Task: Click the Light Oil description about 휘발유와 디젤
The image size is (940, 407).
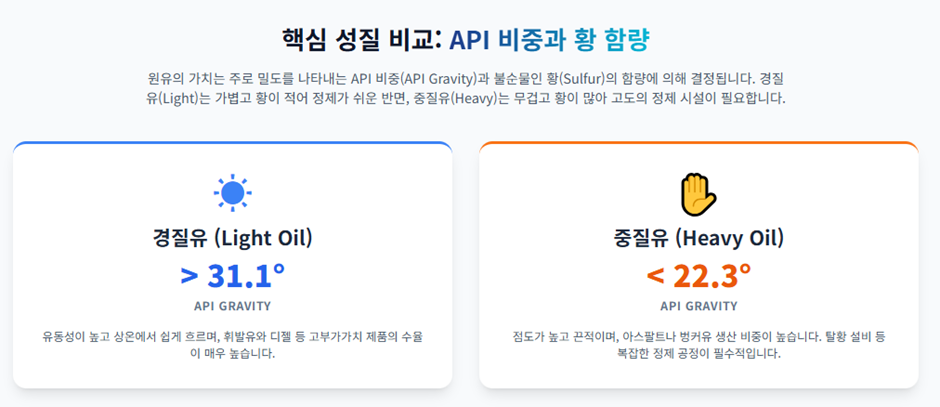Action: (233, 345)
